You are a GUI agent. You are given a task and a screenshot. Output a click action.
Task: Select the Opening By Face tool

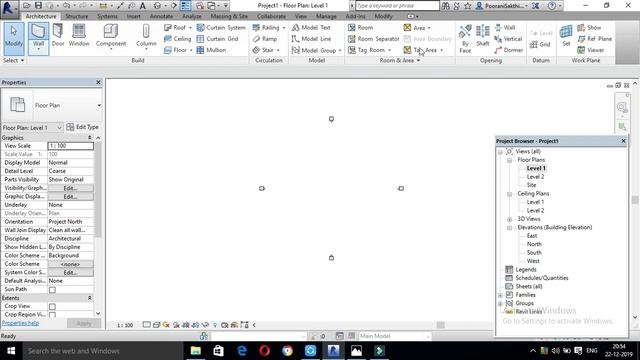pyautogui.click(x=465, y=39)
